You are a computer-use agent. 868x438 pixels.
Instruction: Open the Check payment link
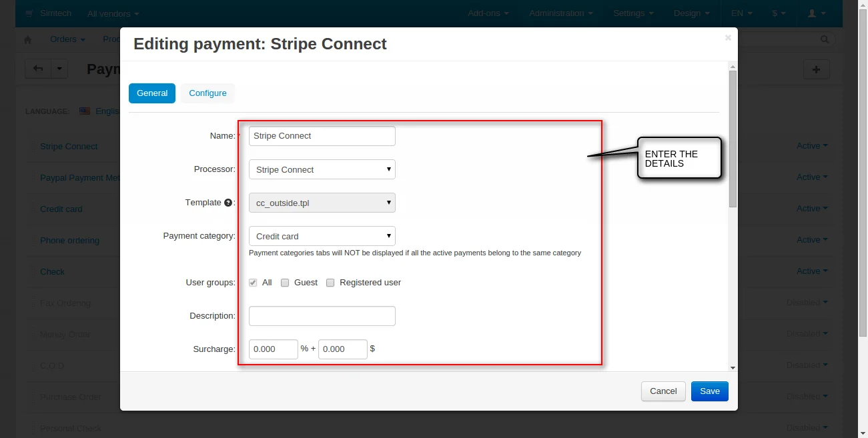point(52,272)
